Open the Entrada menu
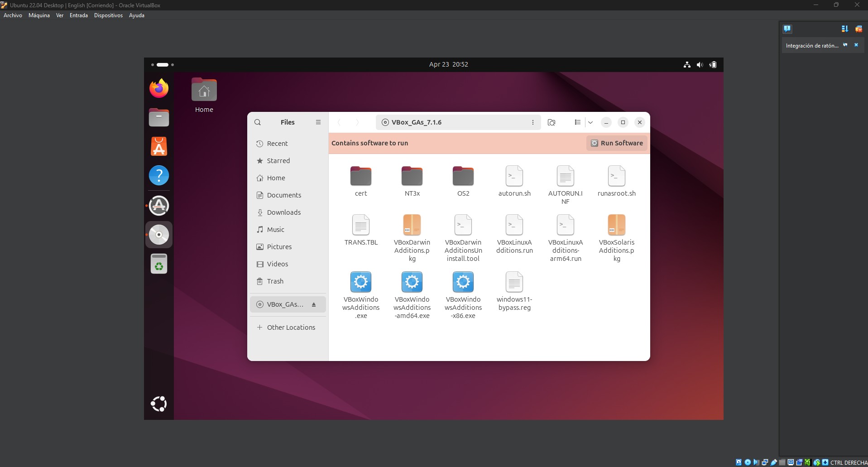 [79, 15]
